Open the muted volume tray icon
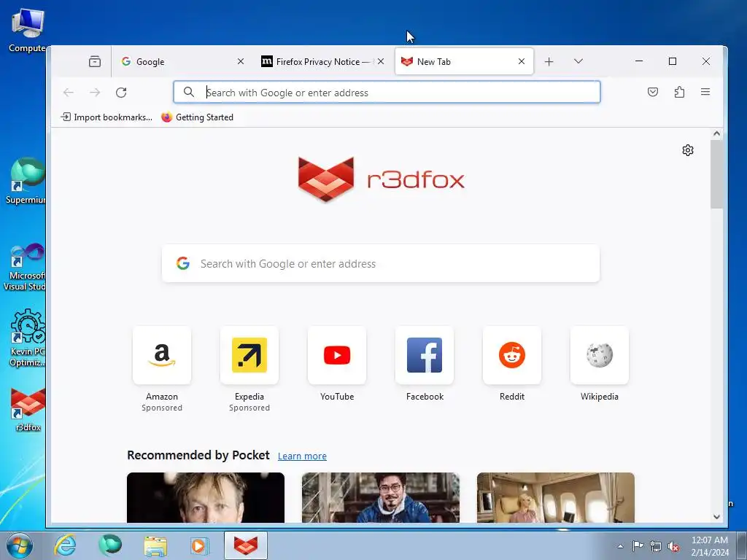This screenshot has height=560, width=747. tap(673, 546)
